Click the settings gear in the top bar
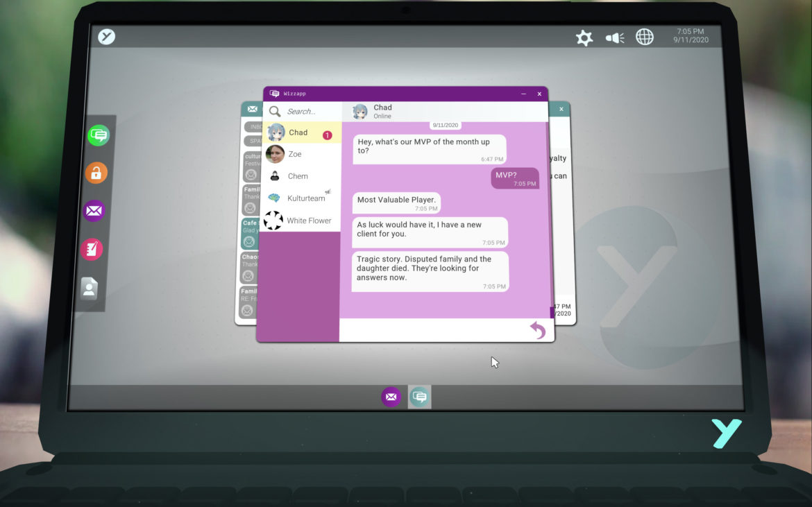The width and height of the screenshot is (812, 507). click(x=584, y=38)
